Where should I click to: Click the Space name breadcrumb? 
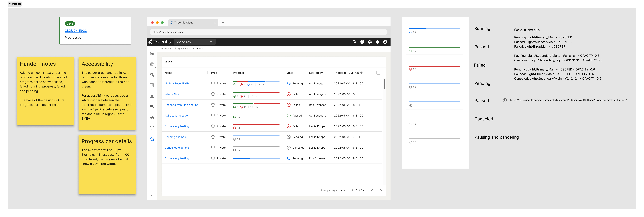tap(184, 49)
